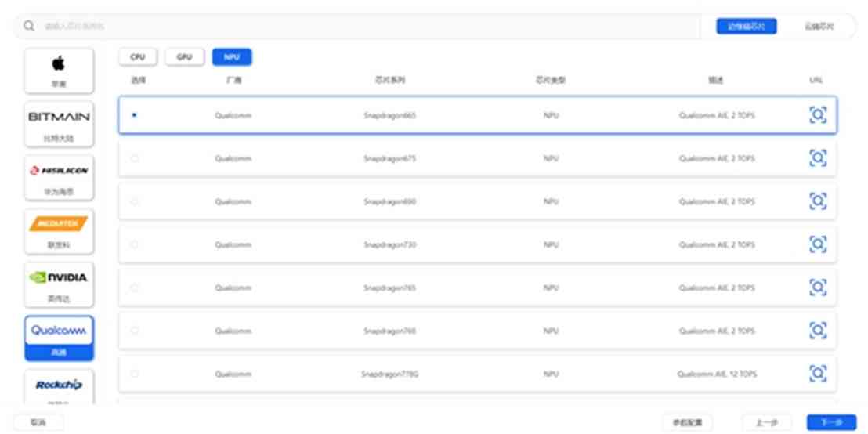
Task: Open the URL icon for Snapdragon778G
Action: [818, 374]
